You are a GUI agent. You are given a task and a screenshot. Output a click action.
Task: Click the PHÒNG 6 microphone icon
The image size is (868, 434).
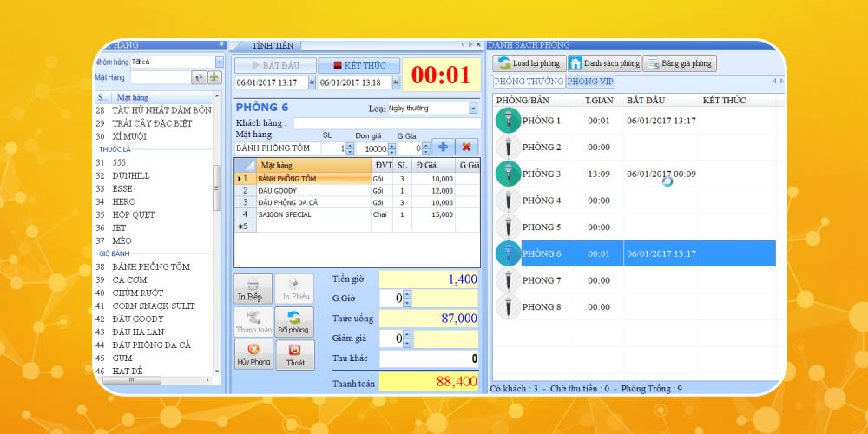[x=508, y=253]
